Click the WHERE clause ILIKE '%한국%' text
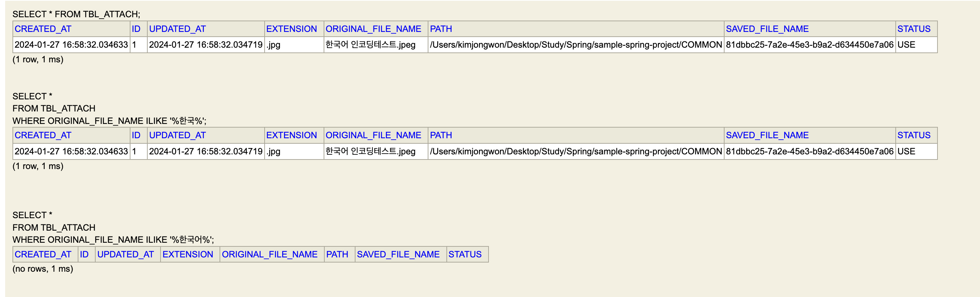Viewport: 980px width, 297px height. (x=110, y=121)
